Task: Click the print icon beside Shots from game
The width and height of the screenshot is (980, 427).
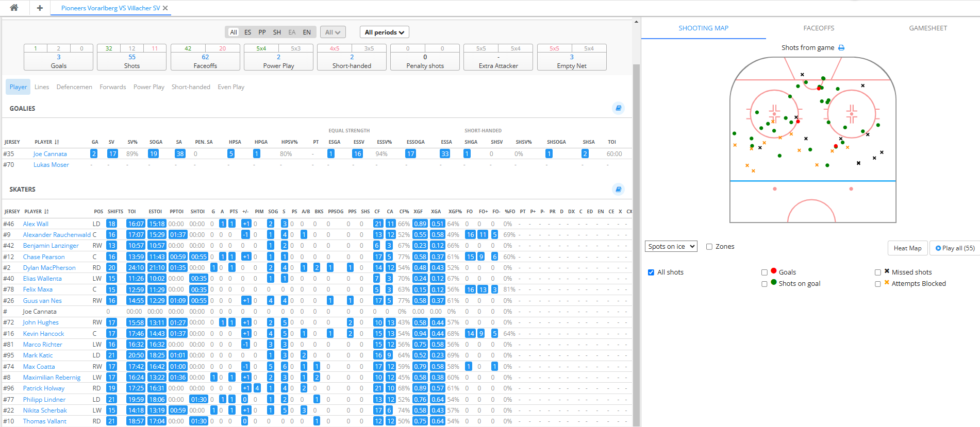Action: tap(841, 48)
